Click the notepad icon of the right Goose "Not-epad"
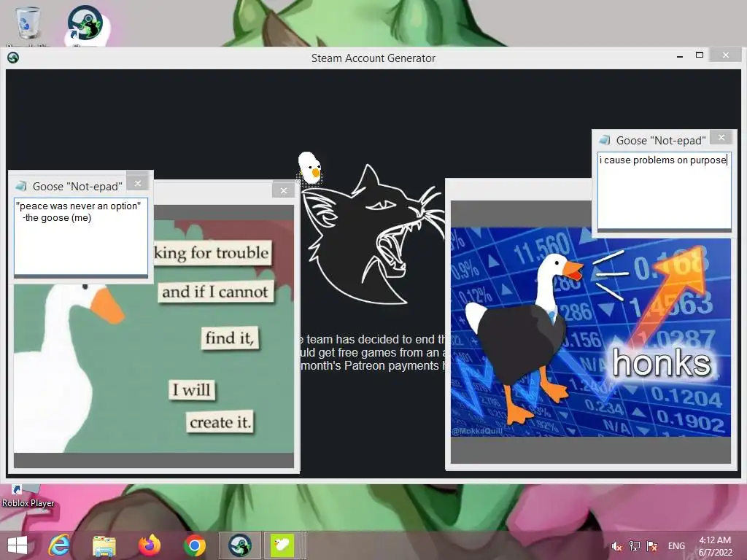Image resolution: width=747 pixels, height=560 pixels. pyautogui.click(x=605, y=139)
